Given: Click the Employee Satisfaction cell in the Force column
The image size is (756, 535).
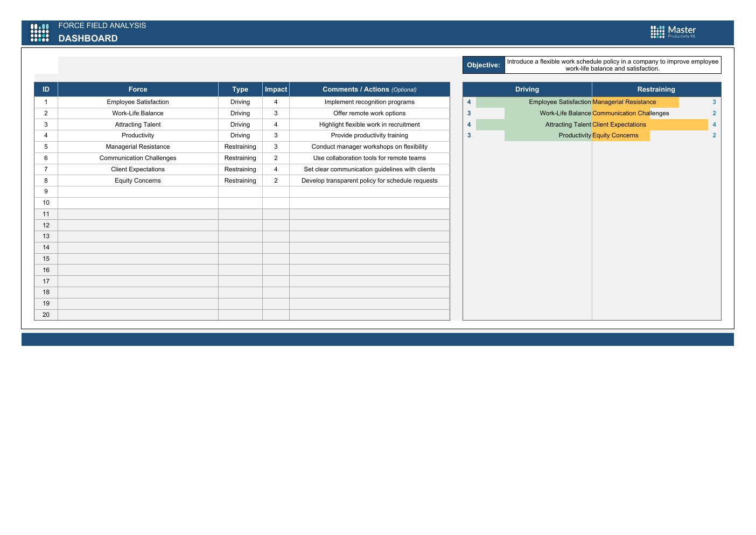Looking at the screenshot, I should coord(138,102).
